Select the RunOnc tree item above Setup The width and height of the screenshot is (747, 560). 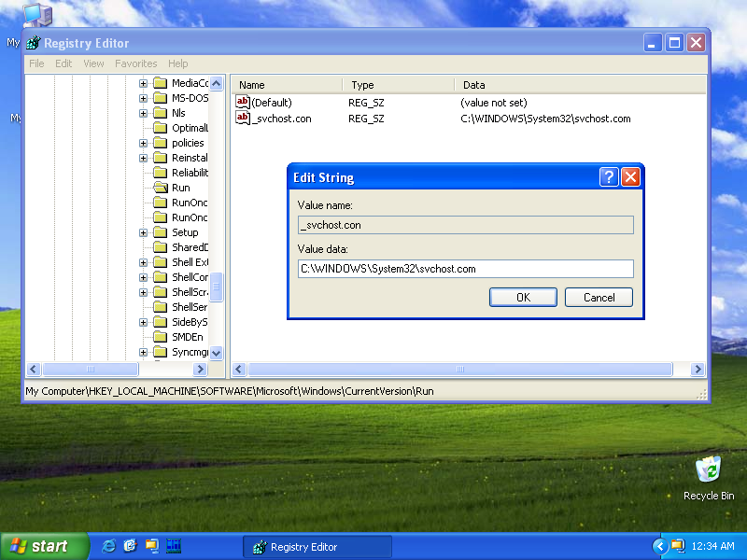pyautogui.click(x=190, y=217)
